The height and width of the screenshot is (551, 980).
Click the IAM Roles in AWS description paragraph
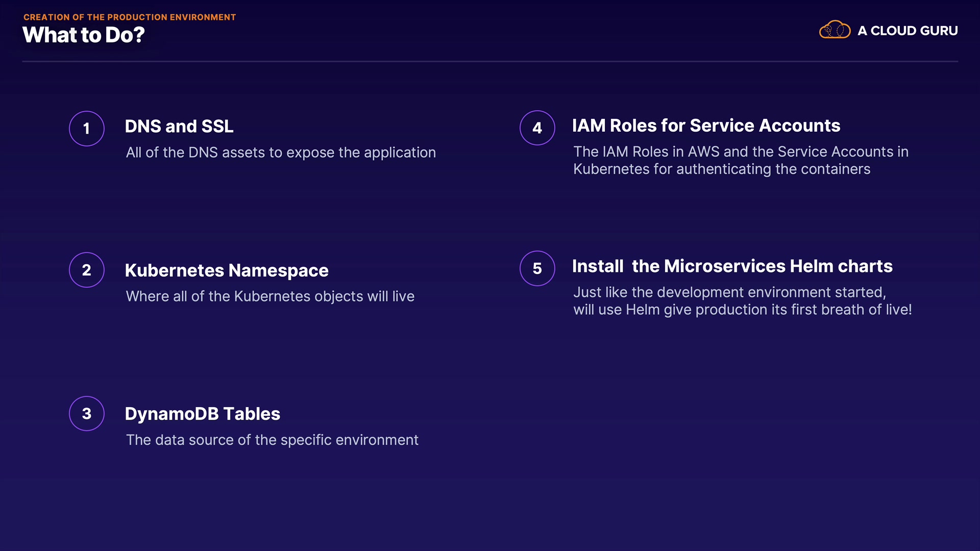tap(740, 160)
